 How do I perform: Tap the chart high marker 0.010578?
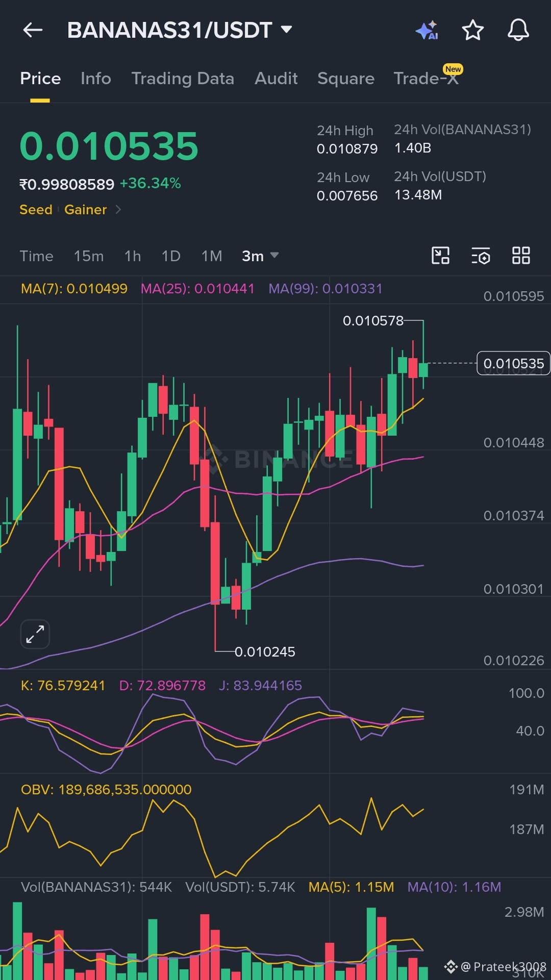tap(373, 321)
